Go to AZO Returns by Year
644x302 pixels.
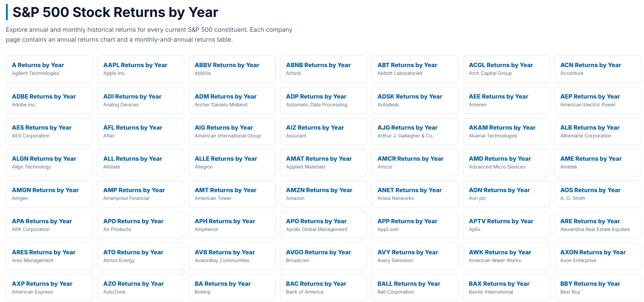click(x=141, y=288)
